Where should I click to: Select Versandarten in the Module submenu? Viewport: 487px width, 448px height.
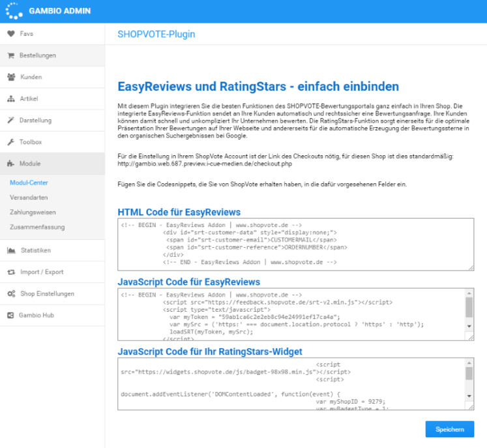[29, 197]
